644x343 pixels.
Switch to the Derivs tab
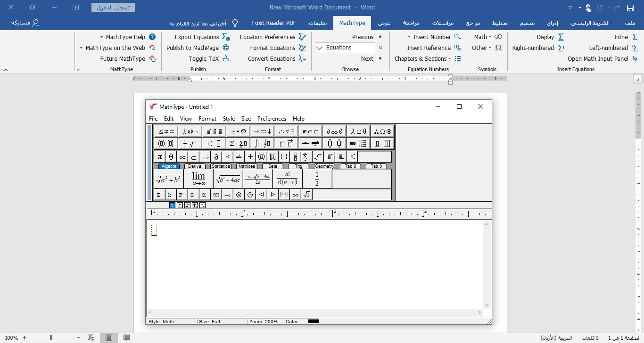tap(195, 166)
